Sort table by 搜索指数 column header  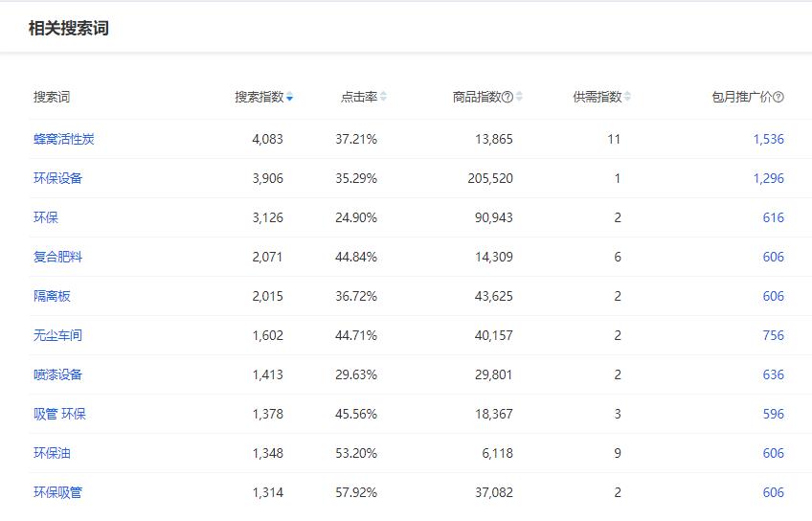(x=259, y=97)
